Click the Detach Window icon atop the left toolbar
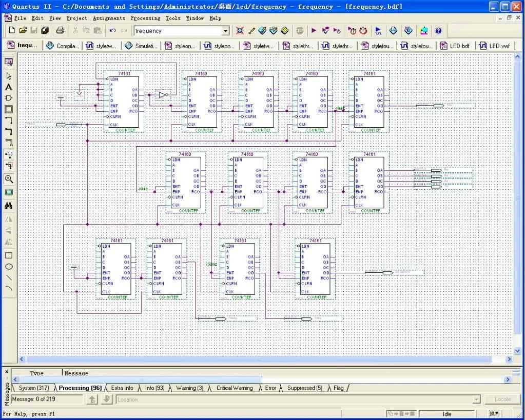This screenshot has height=420, width=525. click(9, 62)
